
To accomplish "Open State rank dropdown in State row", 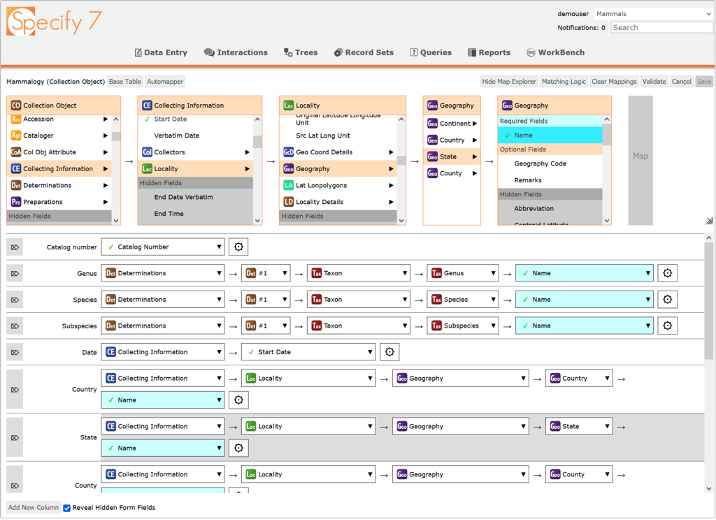I will coord(579,426).
